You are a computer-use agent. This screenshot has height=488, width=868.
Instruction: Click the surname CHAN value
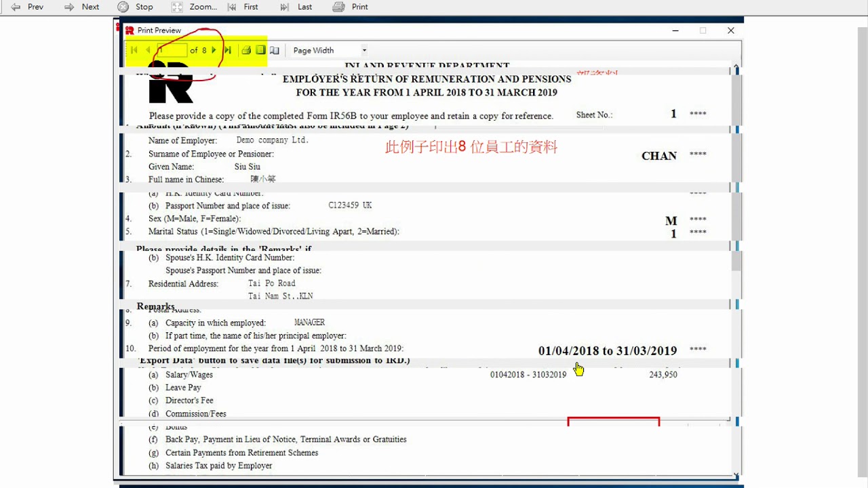click(x=659, y=156)
